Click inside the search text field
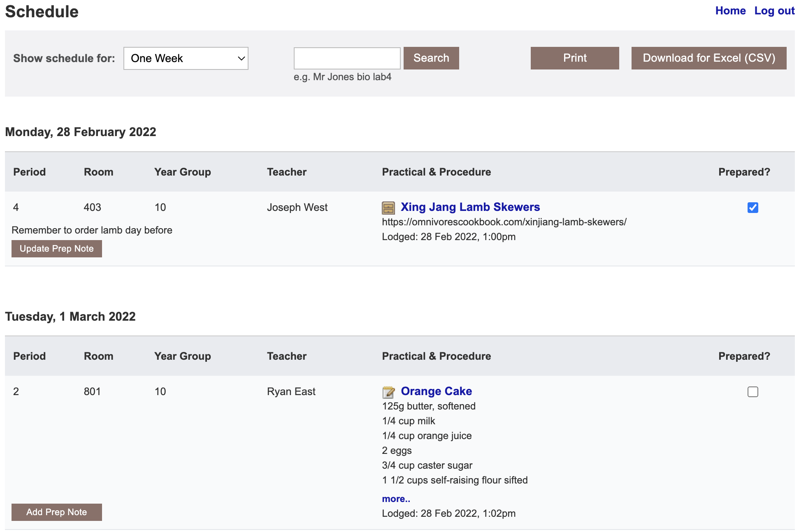The image size is (799, 532). [347, 58]
